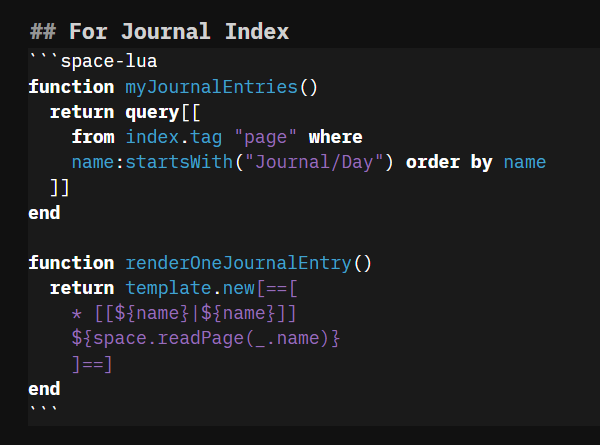
Task: Click the myJournalEntries function name
Action: 211,86
